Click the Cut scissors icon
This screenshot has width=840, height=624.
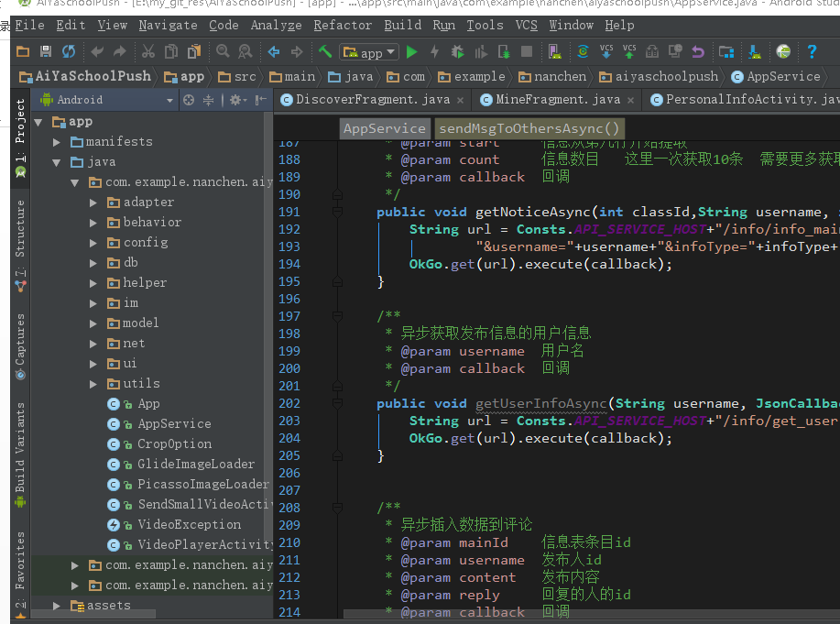click(147, 52)
